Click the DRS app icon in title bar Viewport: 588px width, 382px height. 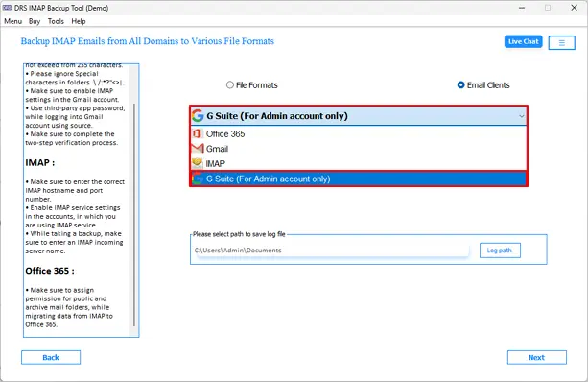pyautogui.click(x=7, y=8)
